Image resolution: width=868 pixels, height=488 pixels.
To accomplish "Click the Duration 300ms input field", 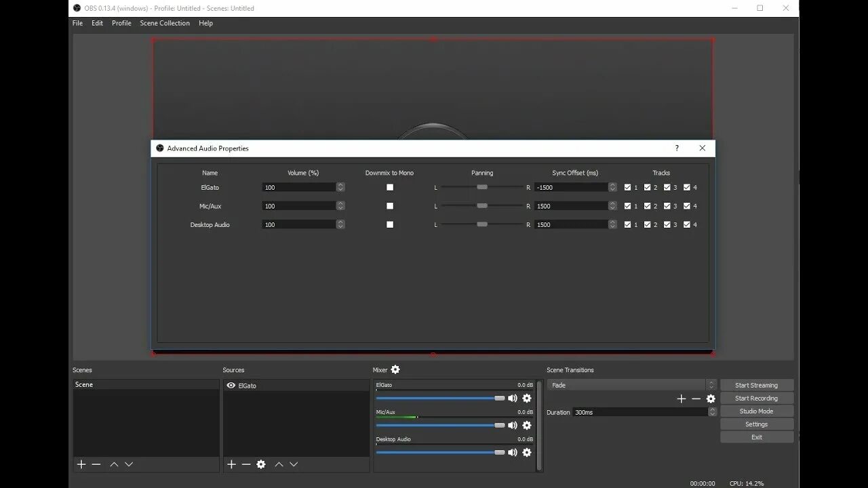I will tap(640, 411).
